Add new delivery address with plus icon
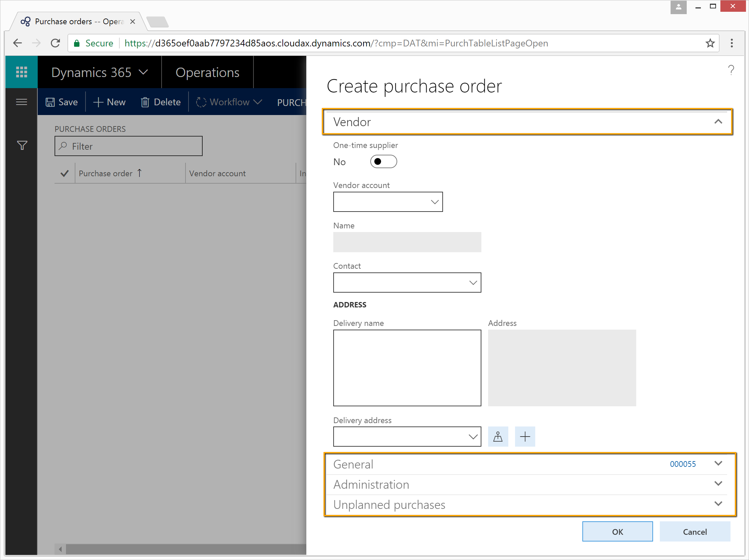749x560 pixels. tap(525, 437)
